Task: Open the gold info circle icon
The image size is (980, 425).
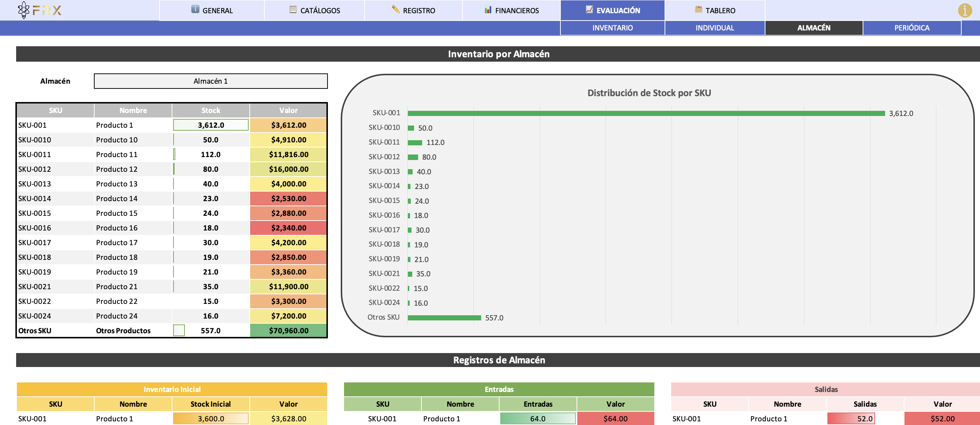Action: 965,10
